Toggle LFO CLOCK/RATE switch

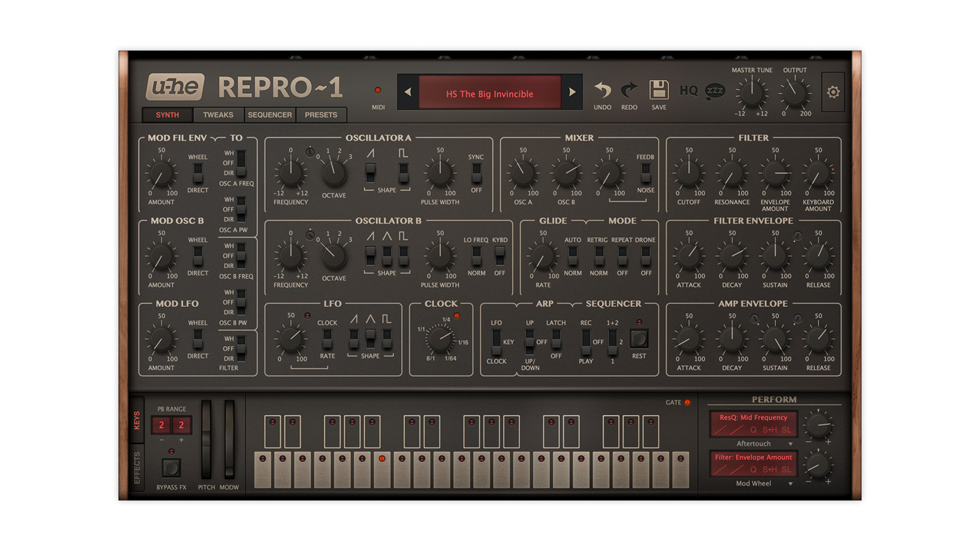(x=327, y=339)
